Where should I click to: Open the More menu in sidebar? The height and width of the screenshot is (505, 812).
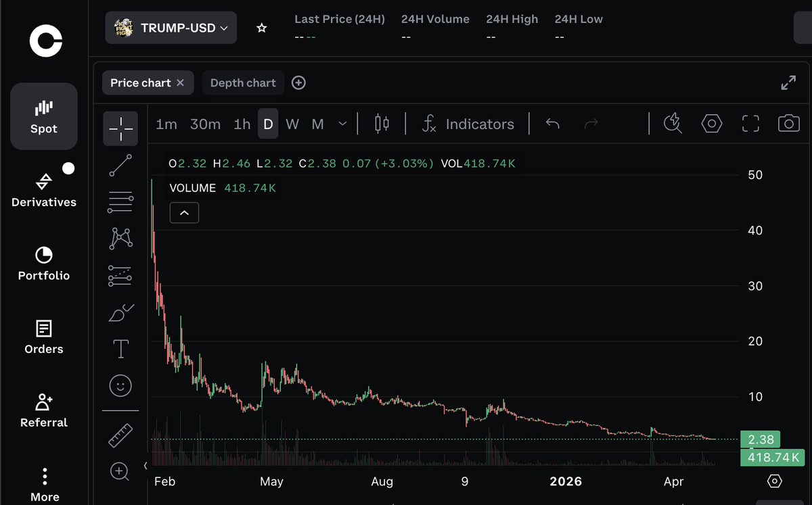pos(45,485)
